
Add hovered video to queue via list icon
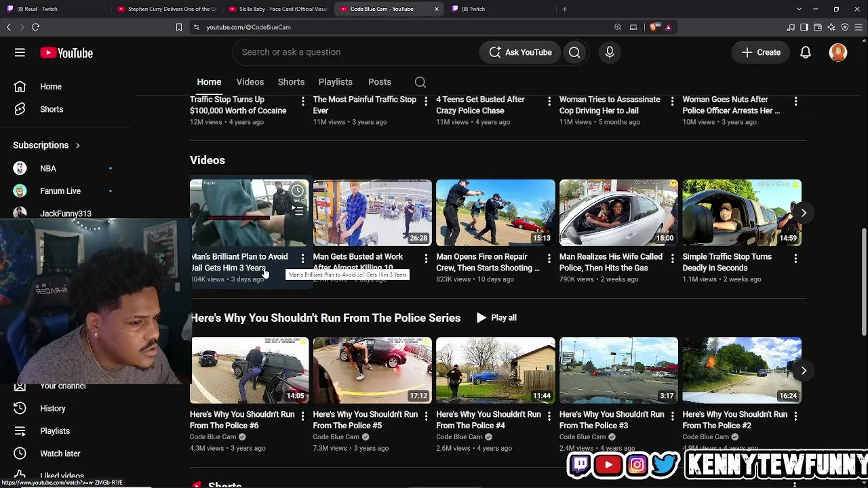click(x=298, y=211)
